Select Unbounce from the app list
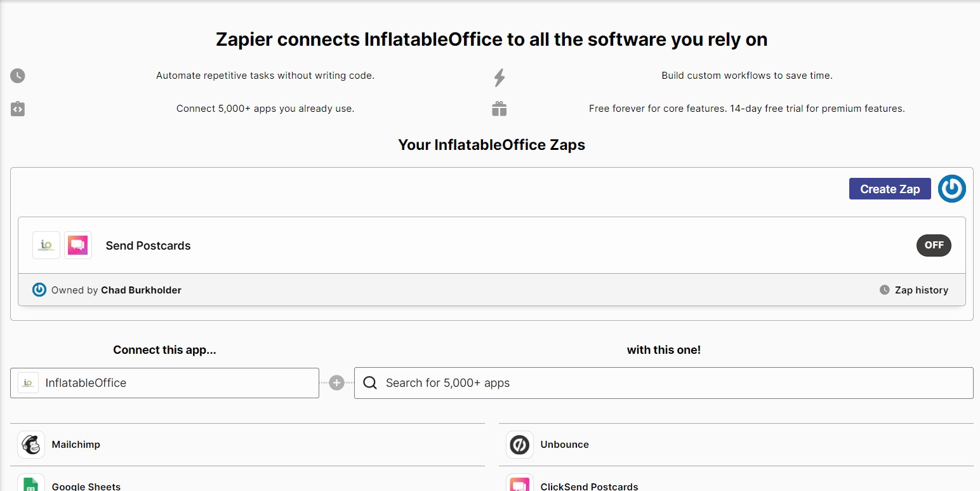 564,445
